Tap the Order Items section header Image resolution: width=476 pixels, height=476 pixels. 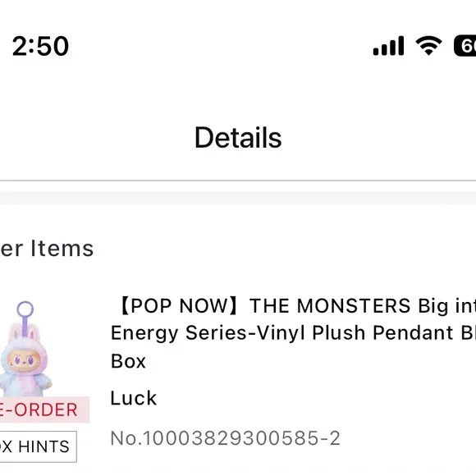tap(47, 249)
